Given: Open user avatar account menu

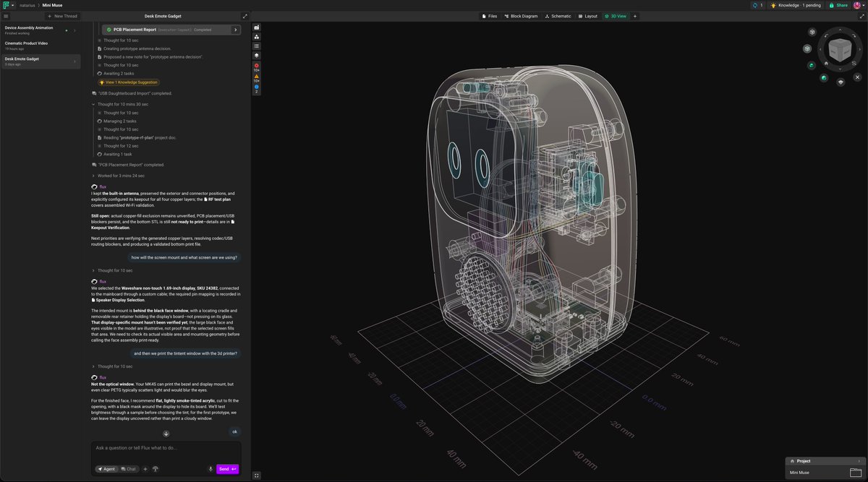Looking at the screenshot, I should (x=858, y=5).
